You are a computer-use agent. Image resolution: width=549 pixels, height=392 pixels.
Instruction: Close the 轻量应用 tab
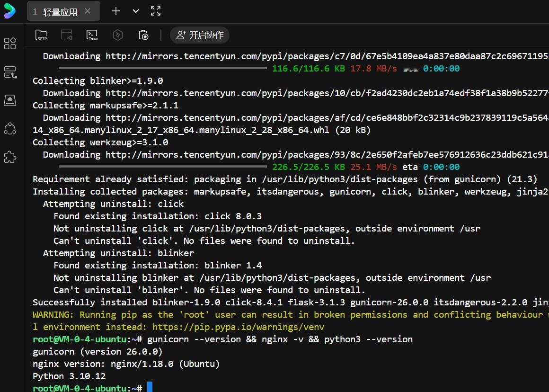click(88, 11)
